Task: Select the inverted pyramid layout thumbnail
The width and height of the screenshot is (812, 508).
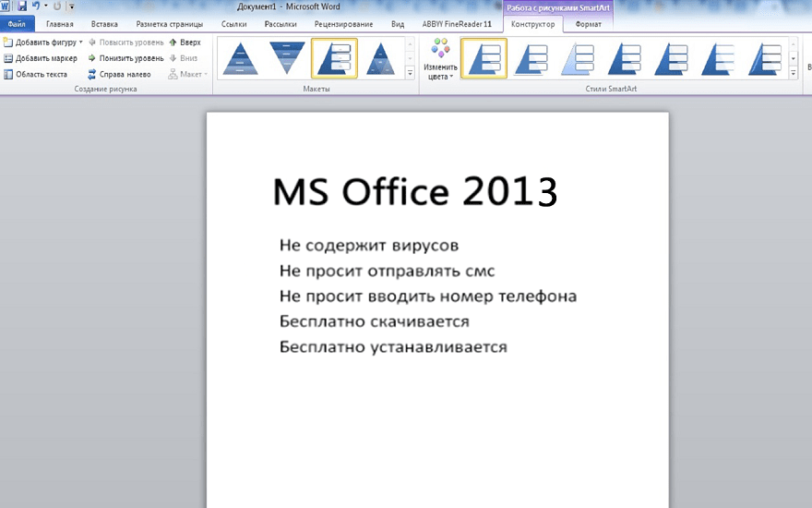Action: [x=287, y=58]
